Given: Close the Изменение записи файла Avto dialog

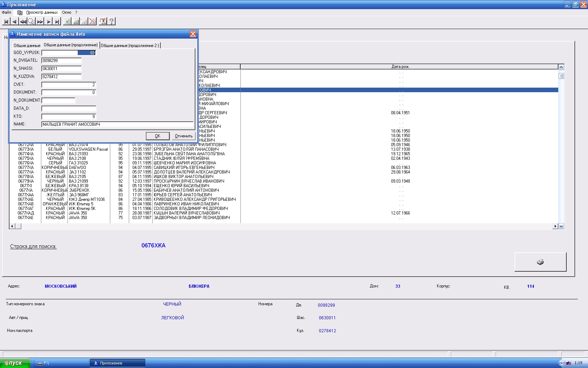Looking at the screenshot, I should [x=193, y=34].
